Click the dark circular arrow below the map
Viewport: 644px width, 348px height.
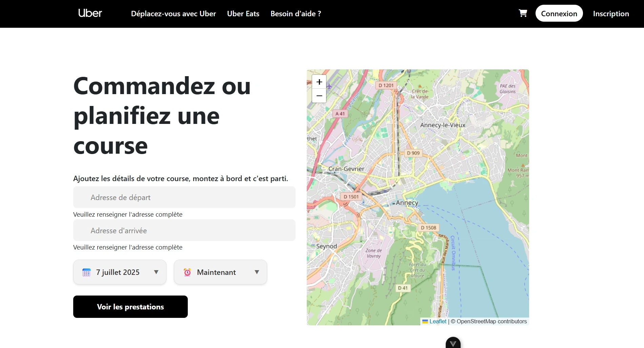[452, 344]
